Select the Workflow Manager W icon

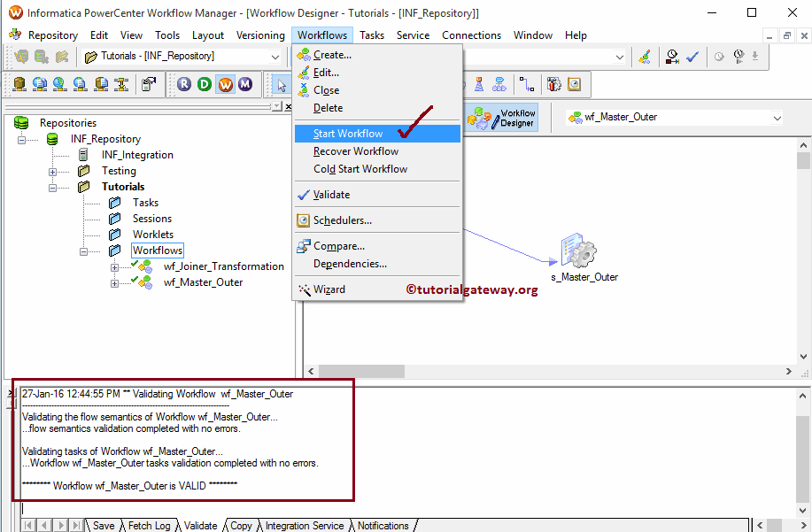(x=225, y=84)
